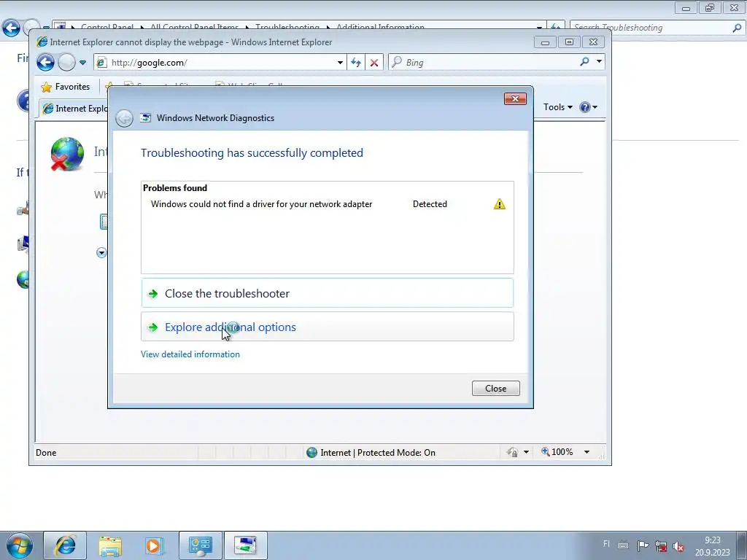This screenshot has width=747, height=560.
Task: Click Close button in diagnostics dialog
Action: [495, 388]
